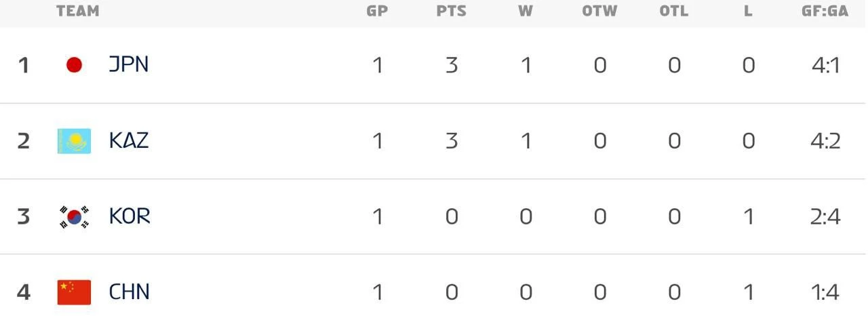
Task: Click the GF:GA column header
Action: [825, 12]
